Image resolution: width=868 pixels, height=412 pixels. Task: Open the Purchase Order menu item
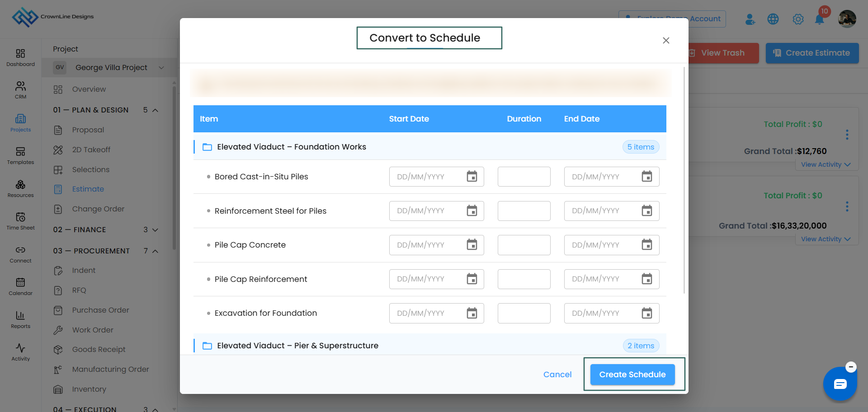coord(100,310)
